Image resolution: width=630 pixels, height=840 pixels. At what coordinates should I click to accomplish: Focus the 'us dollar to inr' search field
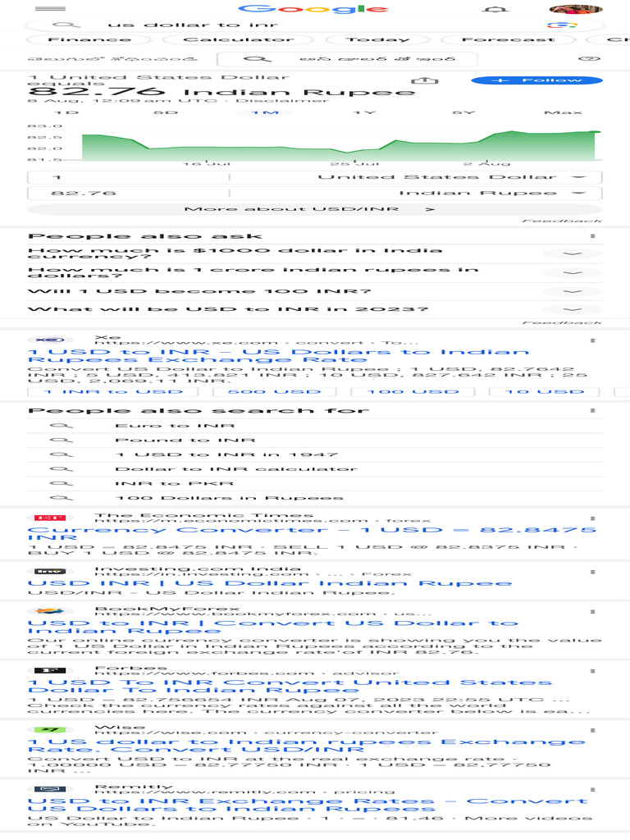(315, 25)
